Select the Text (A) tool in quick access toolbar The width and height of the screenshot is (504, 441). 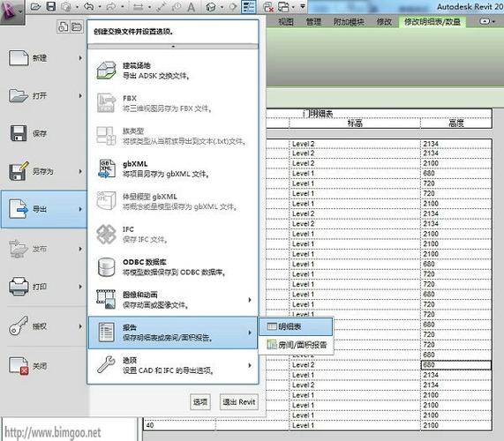point(191,7)
